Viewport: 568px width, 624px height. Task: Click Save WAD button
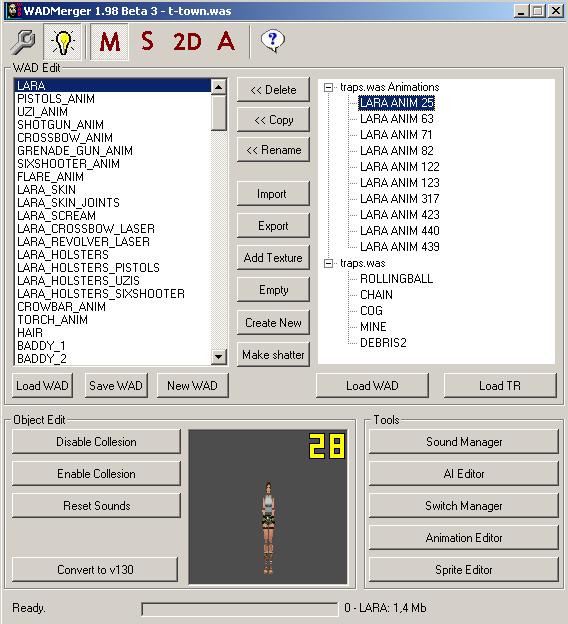click(x=116, y=386)
